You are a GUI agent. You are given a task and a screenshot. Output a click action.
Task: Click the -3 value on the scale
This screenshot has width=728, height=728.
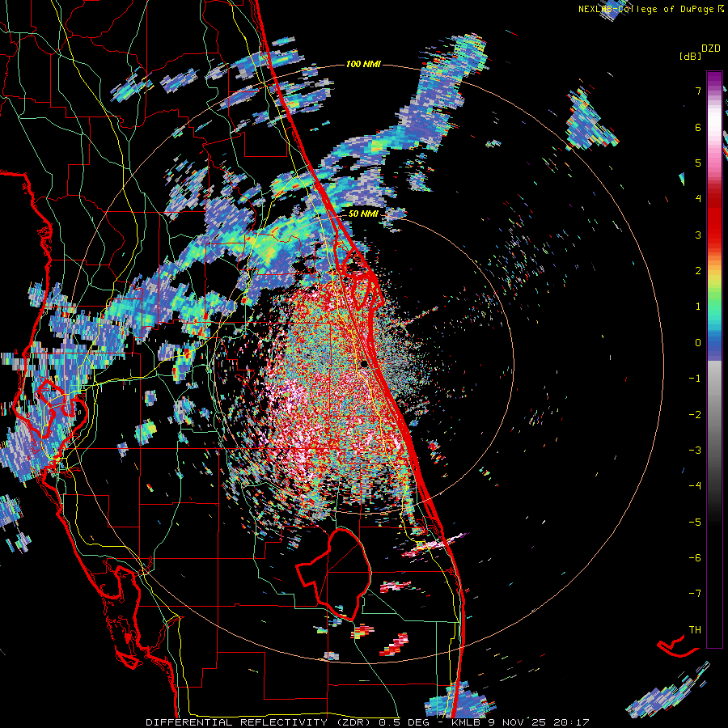pos(695,451)
